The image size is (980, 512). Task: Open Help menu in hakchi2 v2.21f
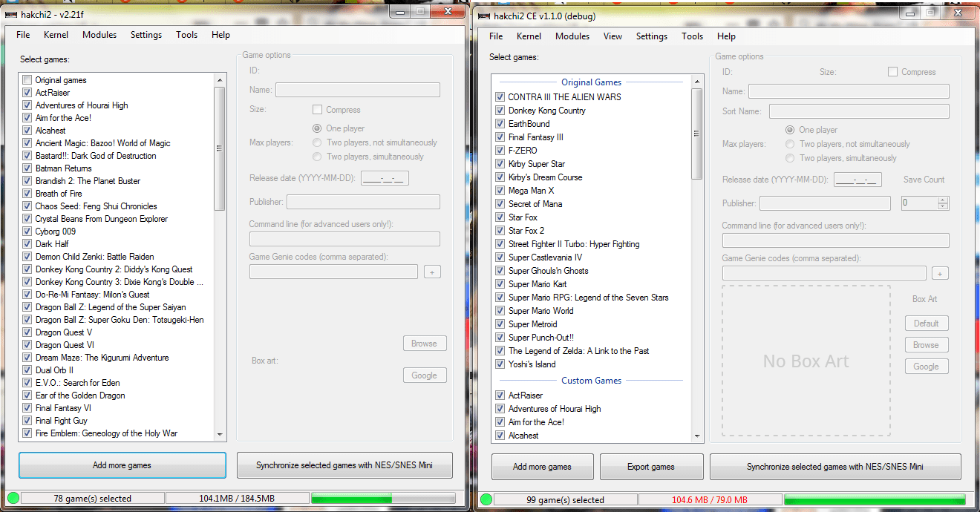220,35
